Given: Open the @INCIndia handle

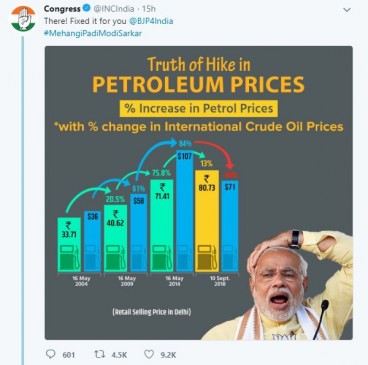Looking at the screenshot, I should tap(114, 9).
